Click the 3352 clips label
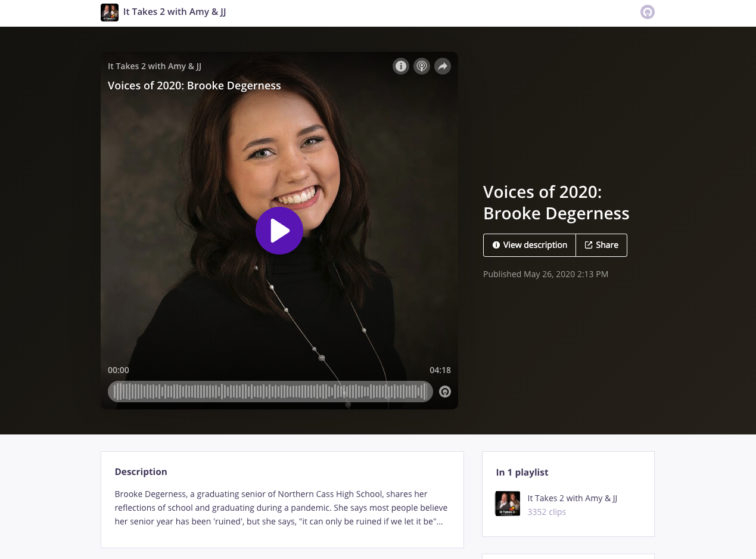Image resolution: width=756 pixels, height=559 pixels. (546, 512)
